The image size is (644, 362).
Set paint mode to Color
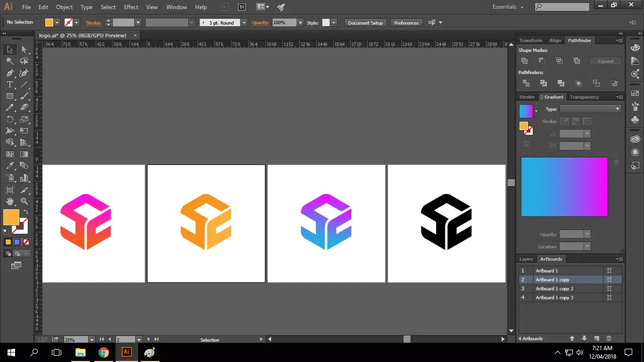(8, 242)
